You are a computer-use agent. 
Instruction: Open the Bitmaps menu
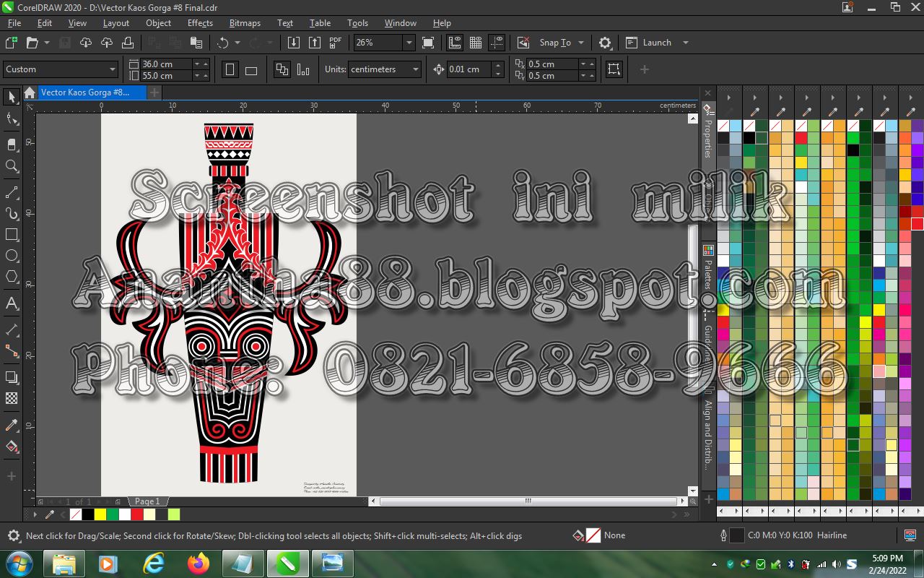(245, 23)
